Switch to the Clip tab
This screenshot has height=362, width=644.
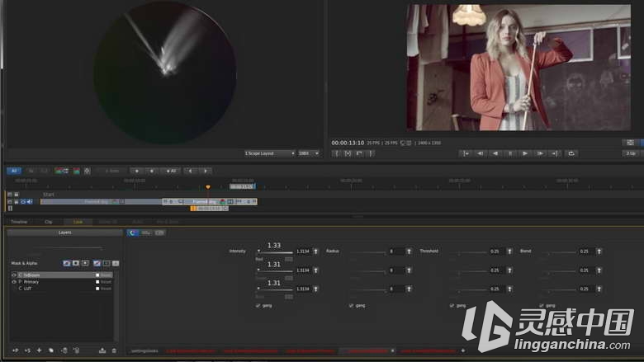[x=49, y=222]
